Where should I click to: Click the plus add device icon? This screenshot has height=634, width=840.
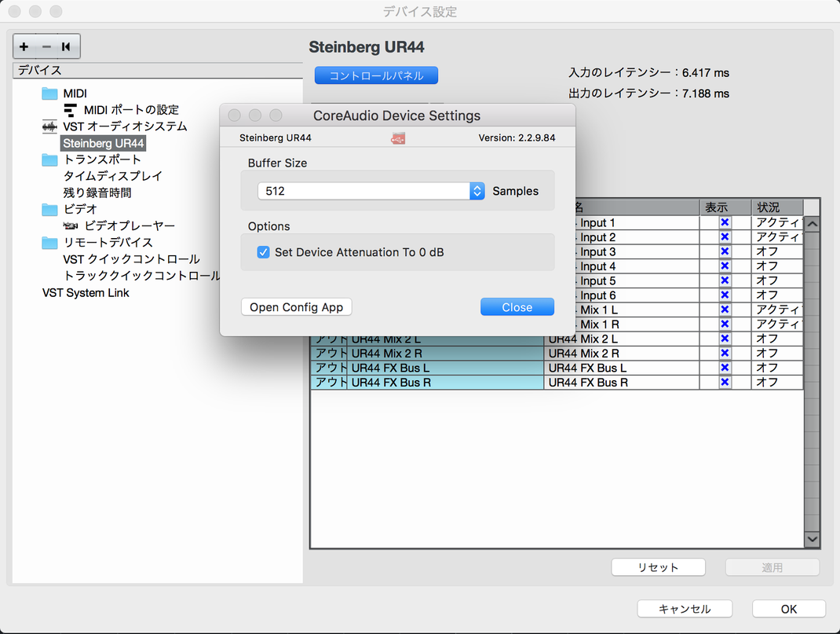coord(24,46)
